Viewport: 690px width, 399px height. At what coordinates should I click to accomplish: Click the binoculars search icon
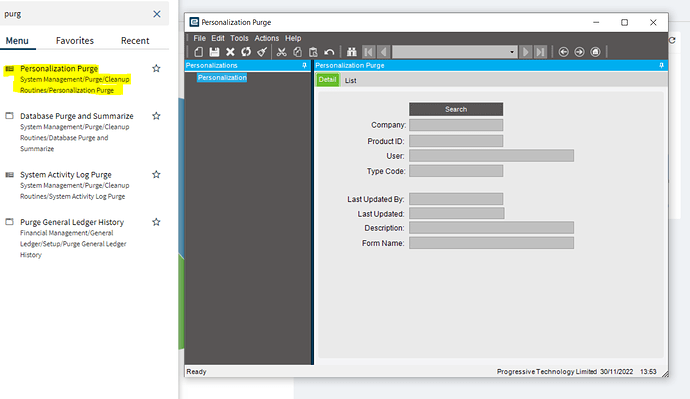pos(351,52)
